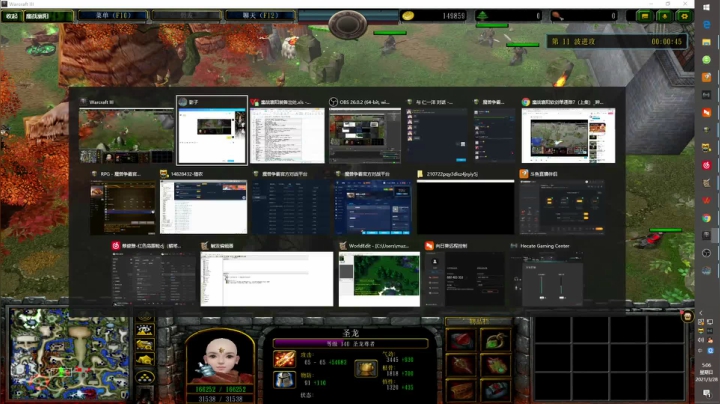Click the wave 11 countdown timer panel
This screenshot has width=720, height=404.
[x=617, y=41]
